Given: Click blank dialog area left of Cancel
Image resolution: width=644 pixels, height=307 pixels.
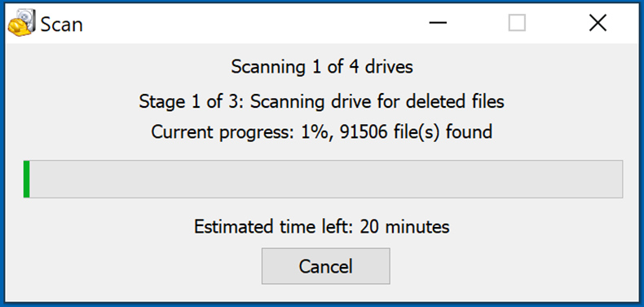Looking at the screenshot, I should (x=135, y=266).
